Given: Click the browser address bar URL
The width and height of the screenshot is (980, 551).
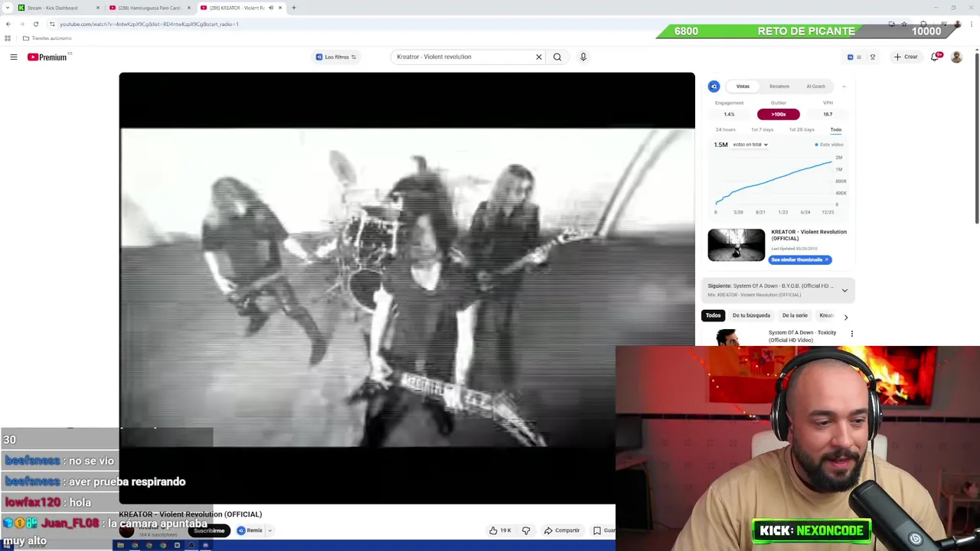Looking at the screenshot, I should tap(149, 24).
